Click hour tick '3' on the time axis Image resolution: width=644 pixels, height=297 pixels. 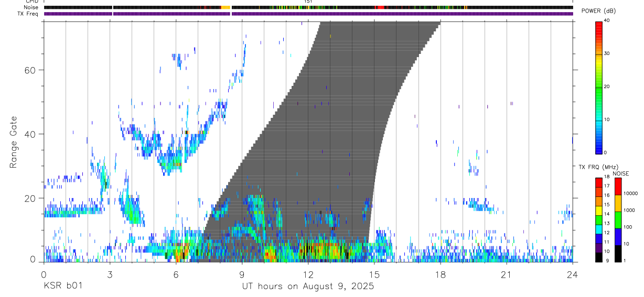[x=110, y=274]
